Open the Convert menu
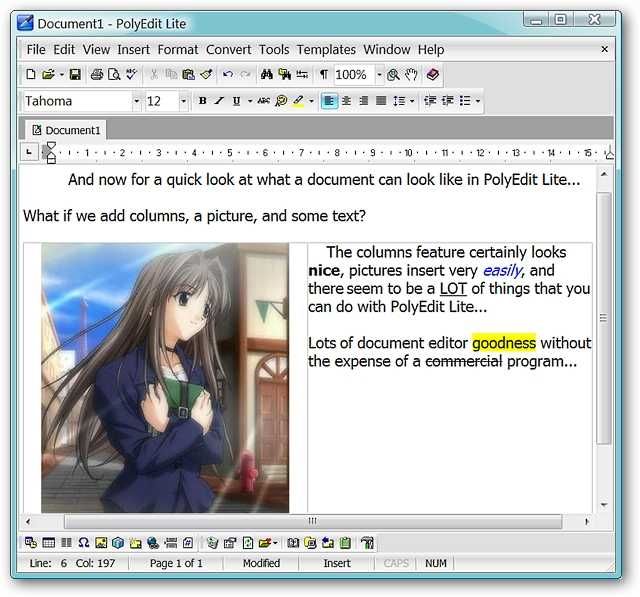The image size is (640, 597). point(229,50)
